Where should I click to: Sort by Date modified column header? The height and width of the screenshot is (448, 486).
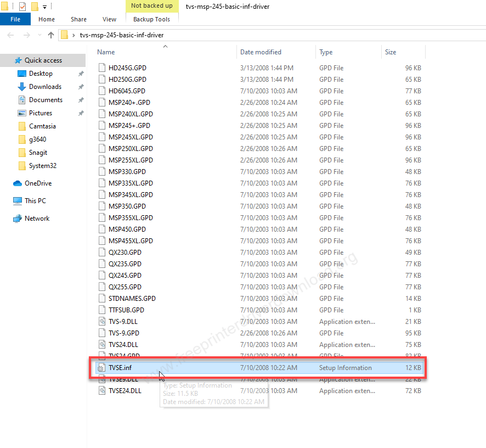pyautogui.click(x=261, y=52)
